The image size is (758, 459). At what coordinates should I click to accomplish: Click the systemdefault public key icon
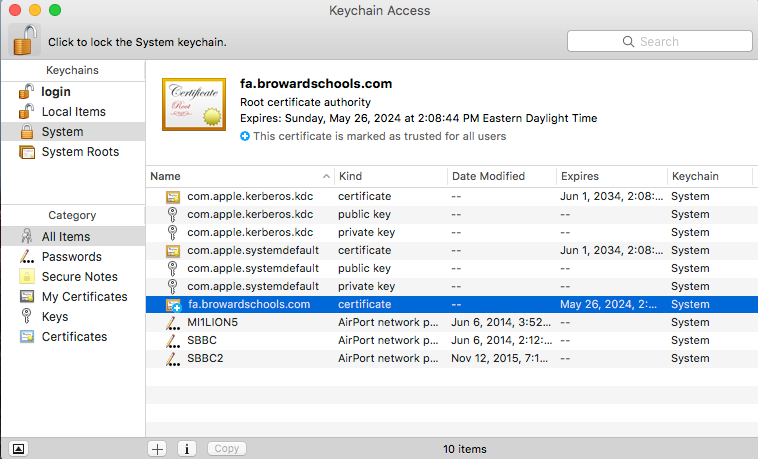point(173,268)
